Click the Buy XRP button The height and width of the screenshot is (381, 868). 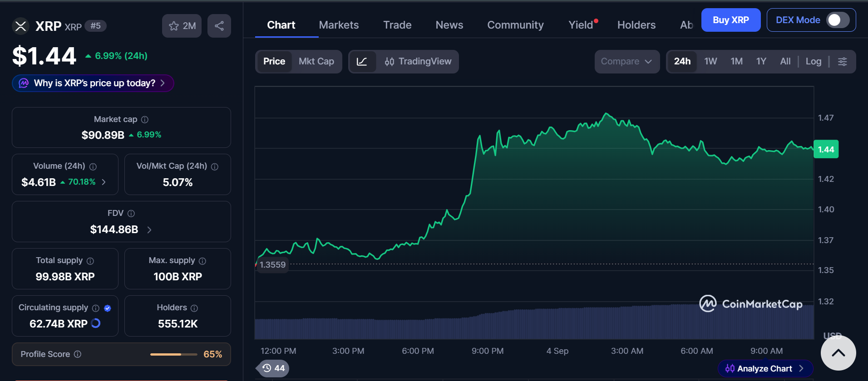(x=731, y=20)
